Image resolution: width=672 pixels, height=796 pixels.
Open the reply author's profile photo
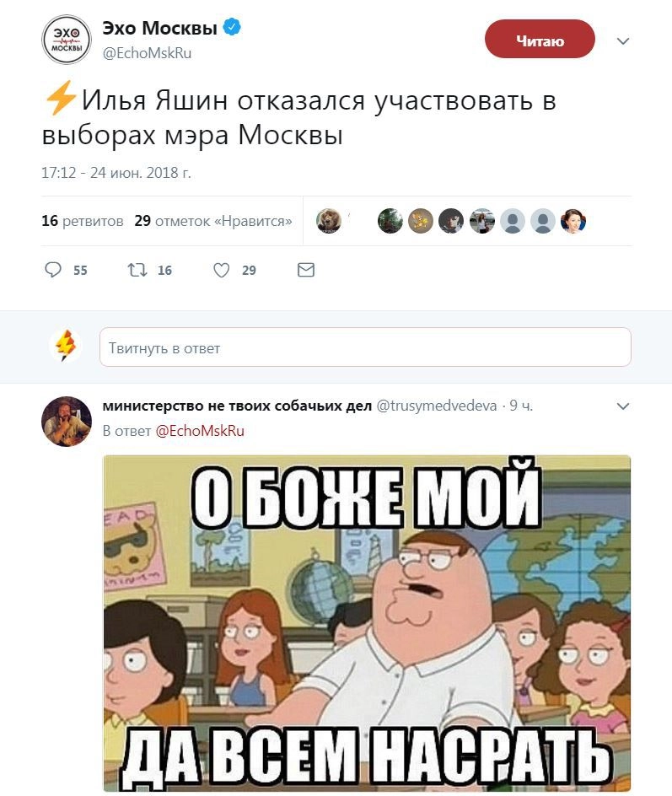(x=67, y=422)
